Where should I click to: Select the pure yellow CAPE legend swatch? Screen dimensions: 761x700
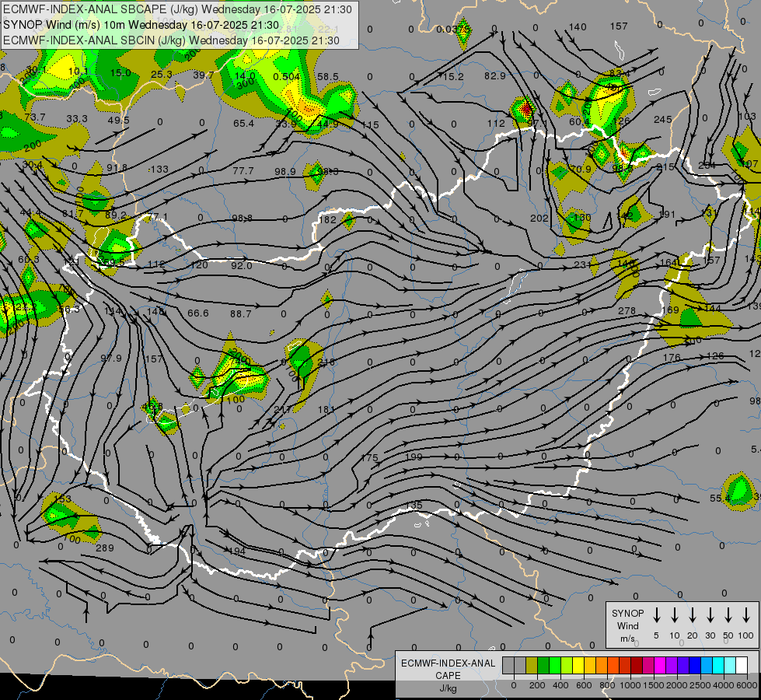click(578, 665)
